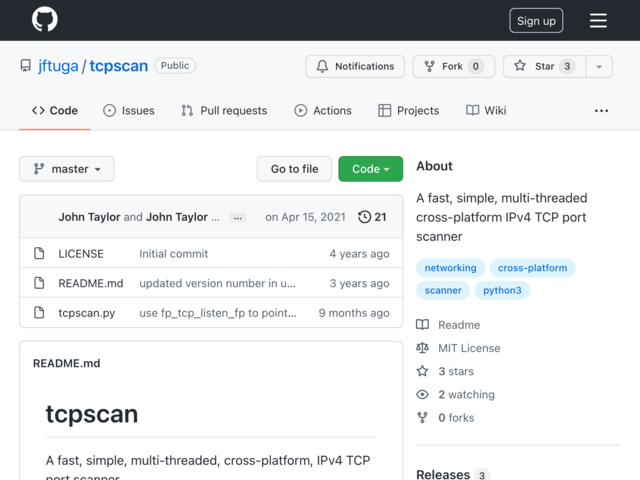640x480 pixels.
Task: Click the star icon beside 3 stars
Action: [x=422, y=371]
